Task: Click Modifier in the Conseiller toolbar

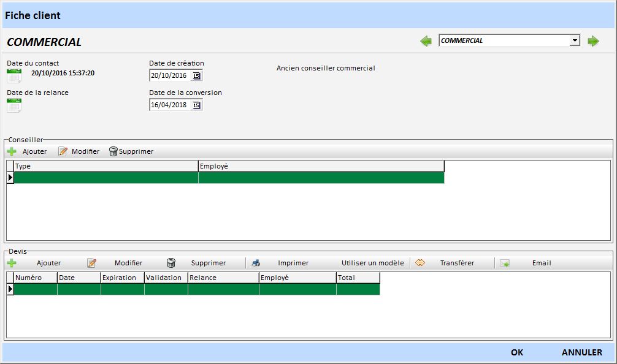Action: 79,151
